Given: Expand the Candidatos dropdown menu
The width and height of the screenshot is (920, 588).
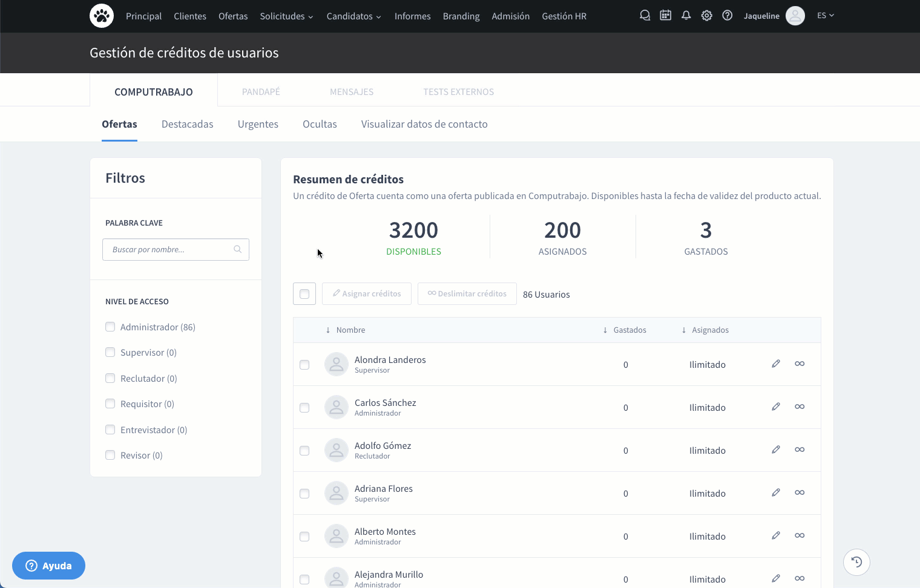Looking at the screenshot, I should click(x=353, y=16).
